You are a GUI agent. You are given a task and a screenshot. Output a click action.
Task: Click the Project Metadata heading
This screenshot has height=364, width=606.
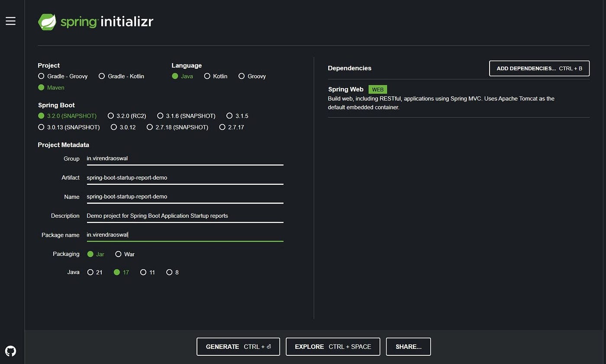coord(64,145)
